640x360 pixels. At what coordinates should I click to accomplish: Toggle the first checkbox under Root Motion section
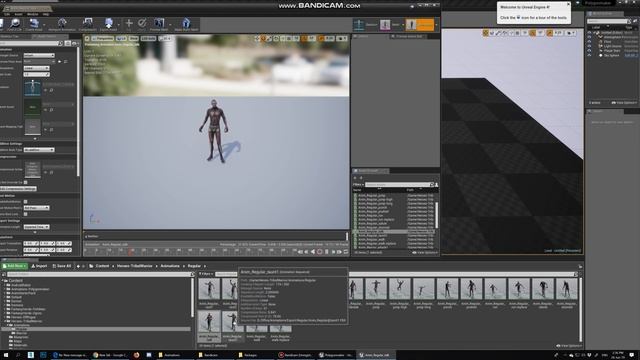pos(25,202)
